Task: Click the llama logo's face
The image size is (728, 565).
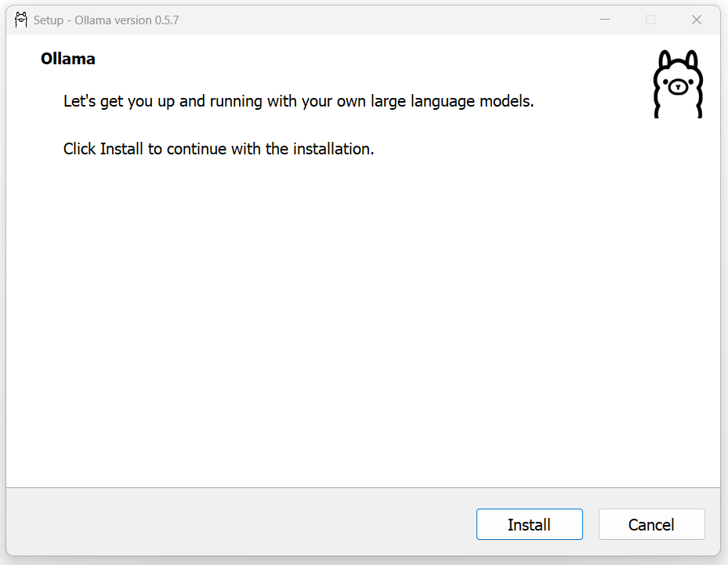Action: 678,85
